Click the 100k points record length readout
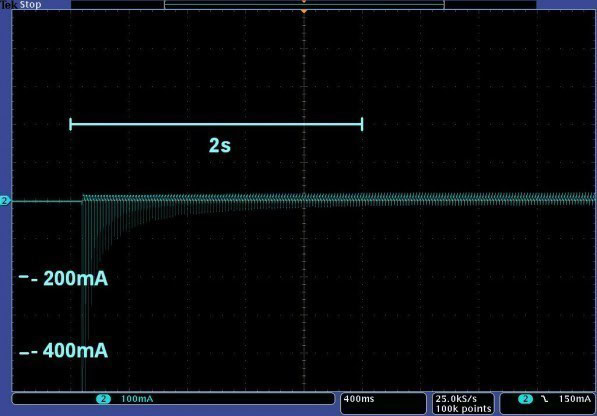This screenshot has height=416, width=597. coord(463,409)
